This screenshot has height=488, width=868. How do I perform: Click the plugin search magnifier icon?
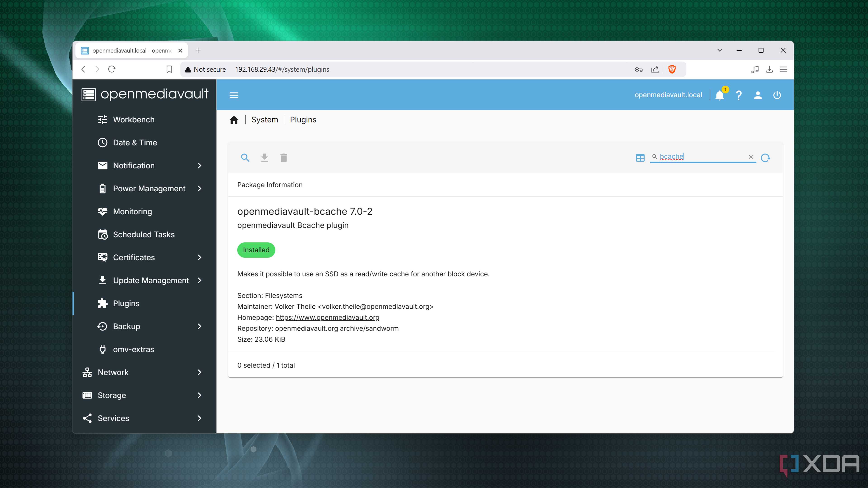pos(245,158)
